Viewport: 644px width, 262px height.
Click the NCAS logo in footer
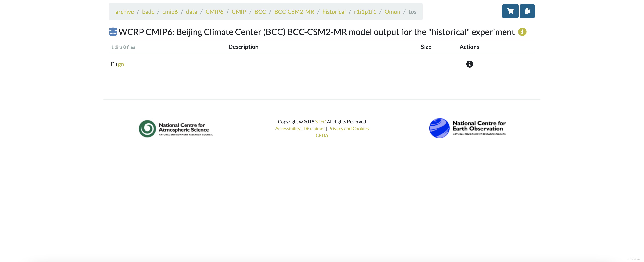tap(176, 128)
